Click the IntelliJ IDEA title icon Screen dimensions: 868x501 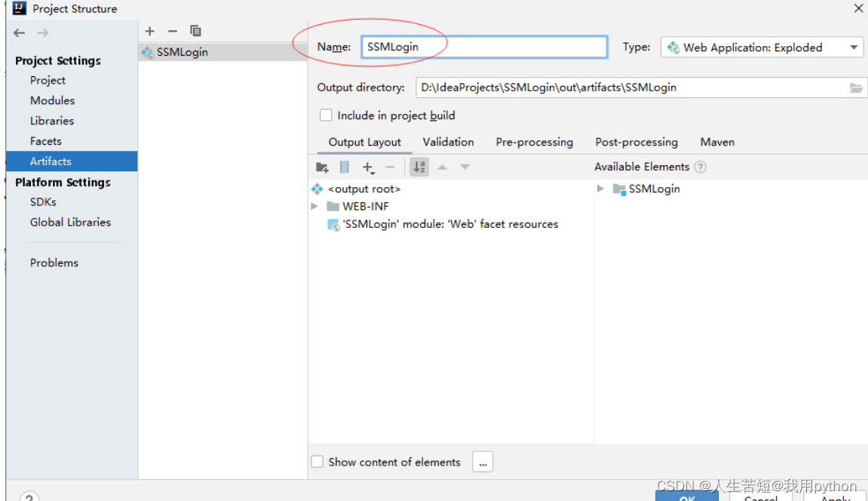[x=20, y=8]
